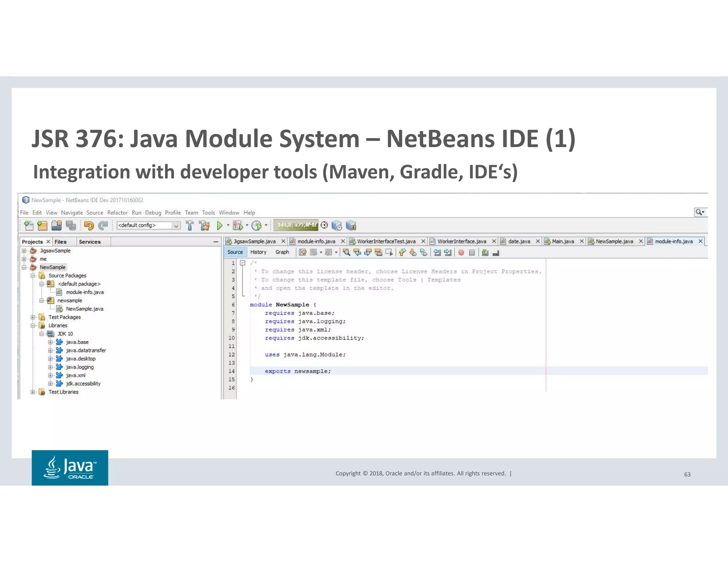Click the memory usage heap bar

click(x=296, y=225)
